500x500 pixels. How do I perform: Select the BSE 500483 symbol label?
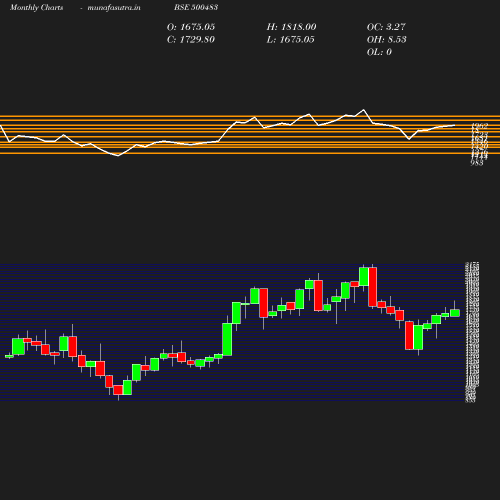[x=196, y=7]
